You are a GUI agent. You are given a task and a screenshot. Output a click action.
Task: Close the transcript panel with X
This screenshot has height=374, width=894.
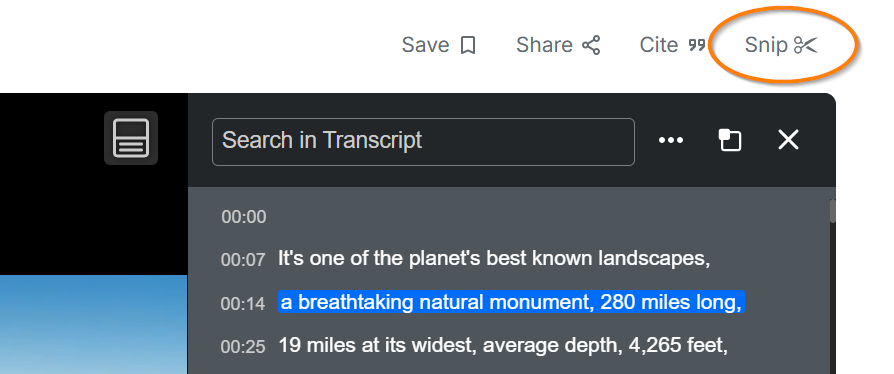pos(788,140)
